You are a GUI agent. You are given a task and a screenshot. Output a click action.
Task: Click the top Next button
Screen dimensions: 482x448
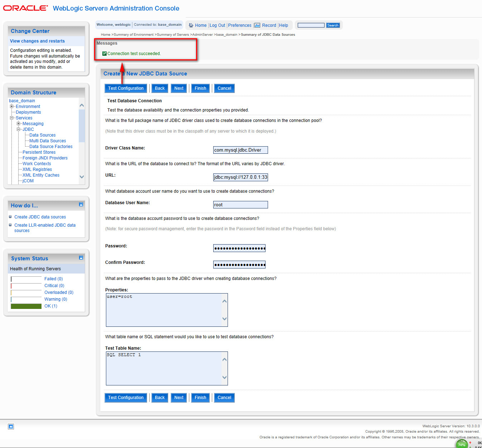(179, 88)
